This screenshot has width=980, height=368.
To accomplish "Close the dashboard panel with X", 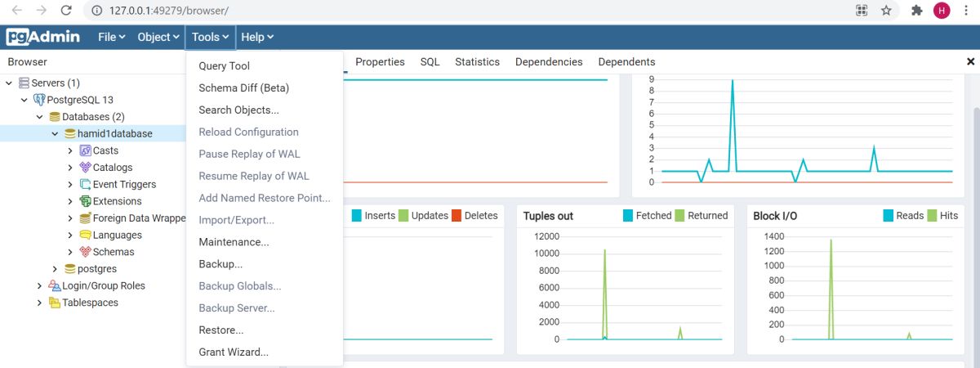I will [971, 61].
